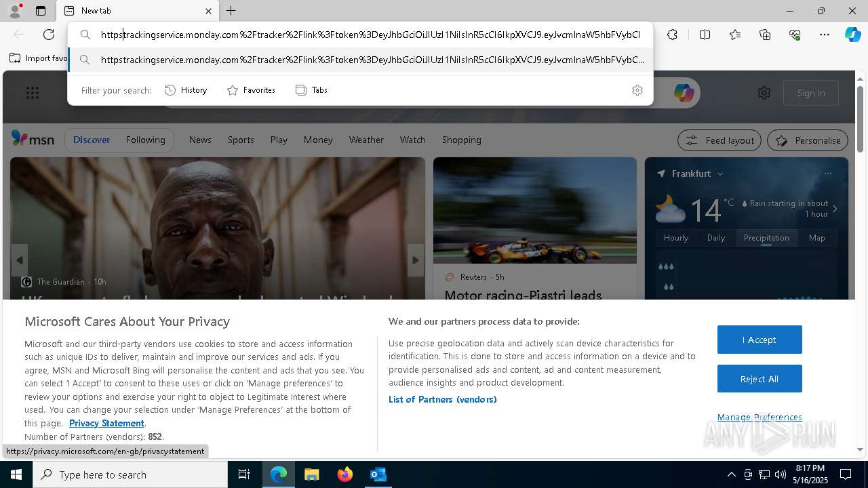The image size is (868, 488).
Task: Accept cookies with I Accept
Action: tap(759, 340)
